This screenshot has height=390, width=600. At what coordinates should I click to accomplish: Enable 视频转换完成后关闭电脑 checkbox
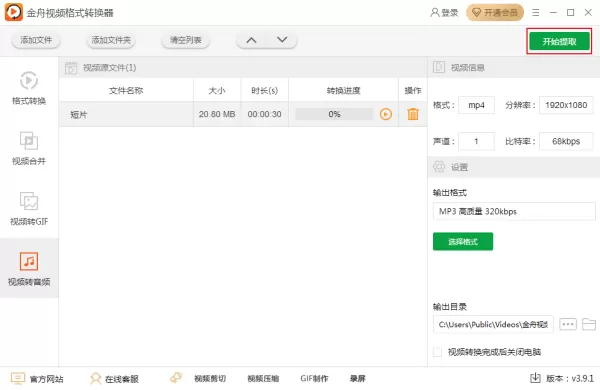[437, 352]
